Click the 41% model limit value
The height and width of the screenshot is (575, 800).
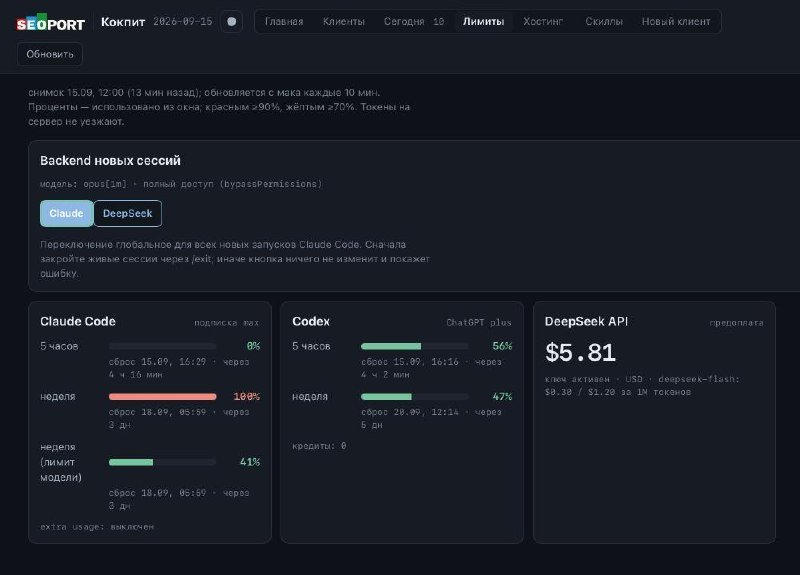tap(250, 462)
